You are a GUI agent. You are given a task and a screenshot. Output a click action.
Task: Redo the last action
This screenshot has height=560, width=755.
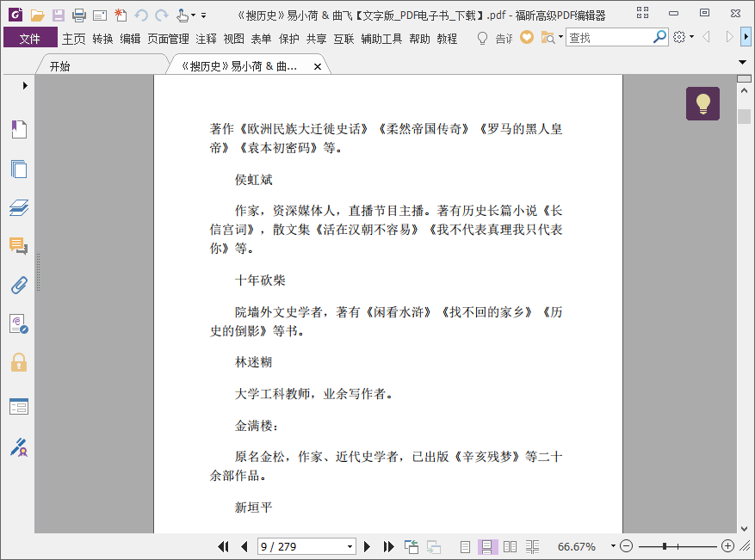pyautogui.click(x=162, y=15)
